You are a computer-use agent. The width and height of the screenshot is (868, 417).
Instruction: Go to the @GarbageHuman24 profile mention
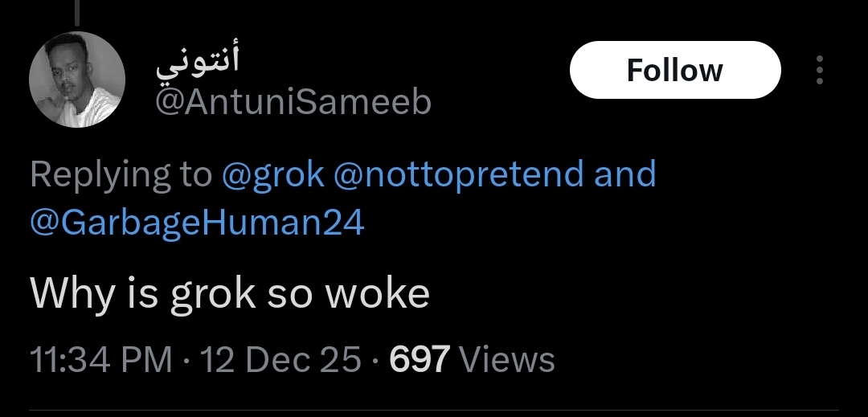pyautogui.click(x=197, y=223)
